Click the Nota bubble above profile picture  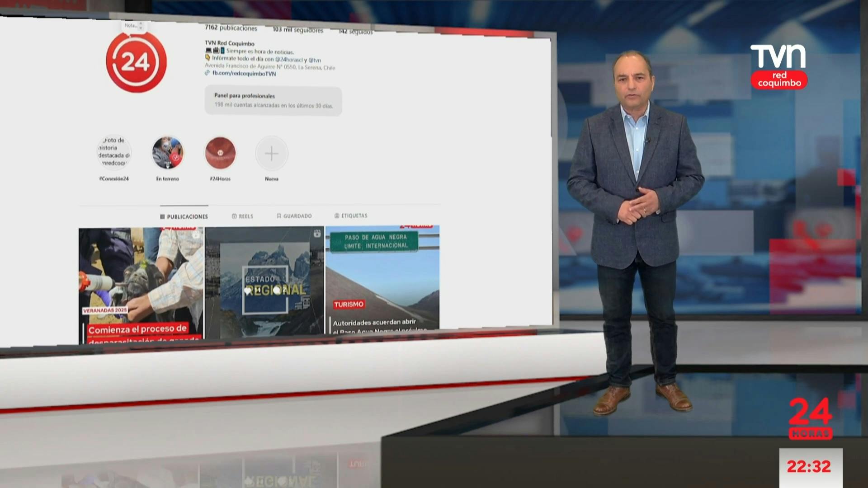133,26
